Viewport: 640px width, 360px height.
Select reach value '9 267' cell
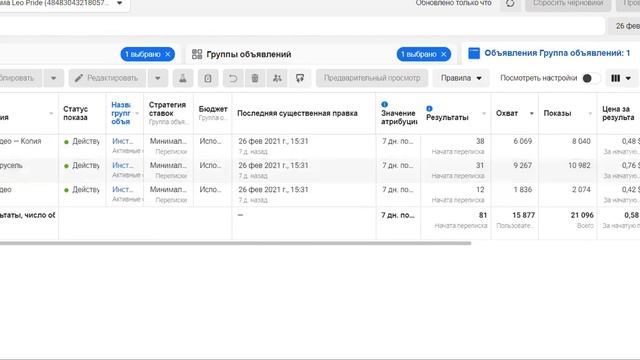coord(522,165)
